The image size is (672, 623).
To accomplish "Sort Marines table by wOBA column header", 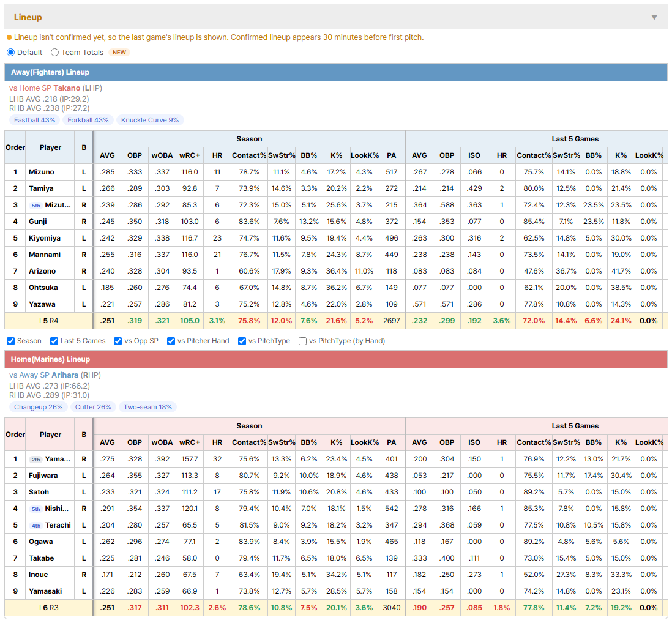I will tap(162, 442).
